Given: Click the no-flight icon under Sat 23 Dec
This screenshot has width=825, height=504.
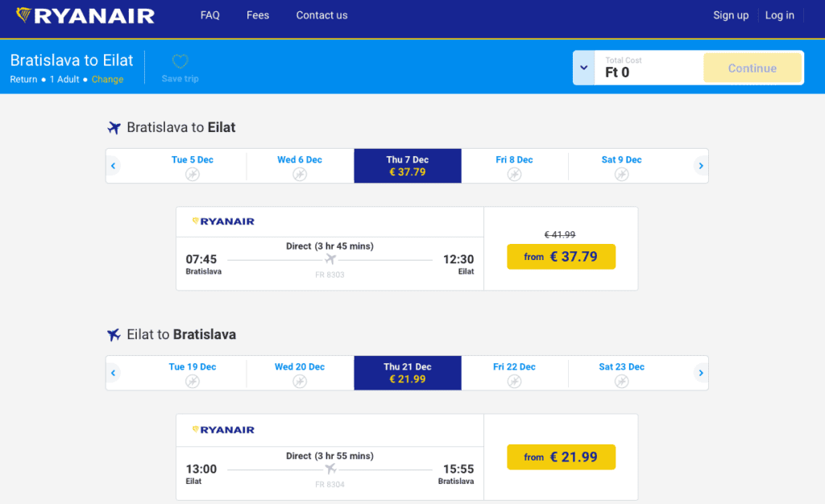Looking at the screenshot, I should [622, 381].
